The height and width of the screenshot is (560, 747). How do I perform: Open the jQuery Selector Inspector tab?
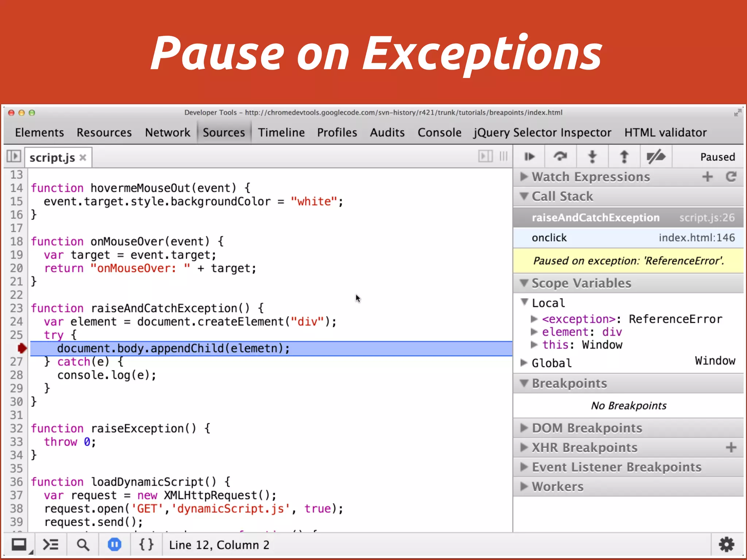click(x=542, y=133)
